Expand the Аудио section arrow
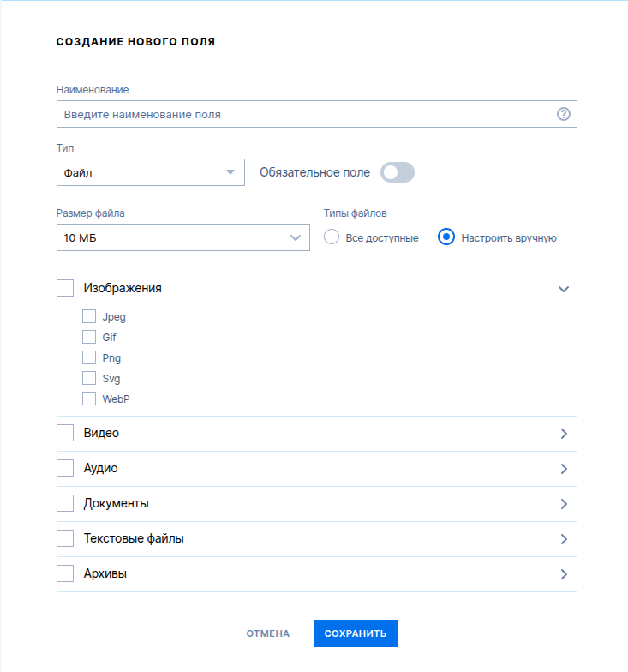Viewport: 628px width, 672px height. pyautogui.click(x=564, y=469)
